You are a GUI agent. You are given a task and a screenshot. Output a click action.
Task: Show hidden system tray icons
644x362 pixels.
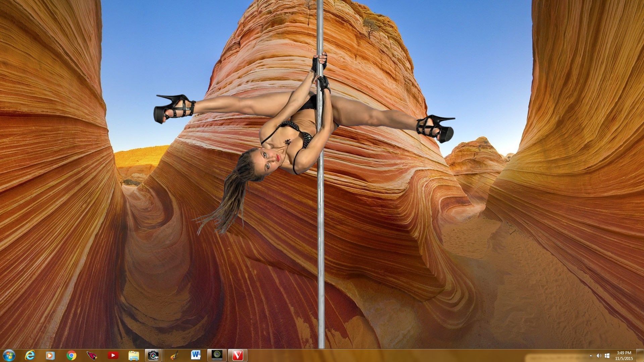point(591,356)
